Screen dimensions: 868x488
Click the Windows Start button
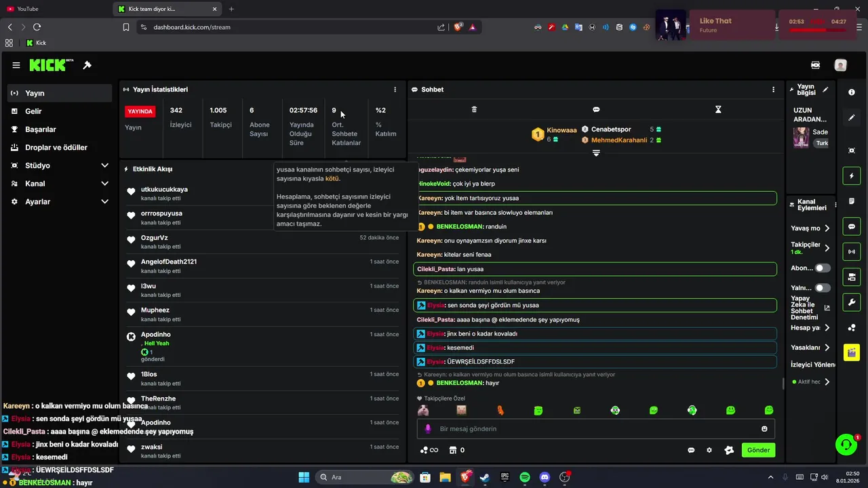tap(304, 477)
